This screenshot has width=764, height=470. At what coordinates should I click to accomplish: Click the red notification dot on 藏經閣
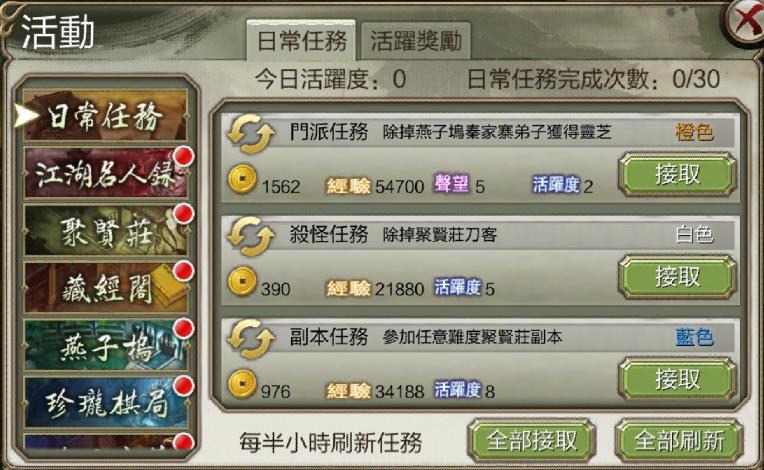pos(184,271)
